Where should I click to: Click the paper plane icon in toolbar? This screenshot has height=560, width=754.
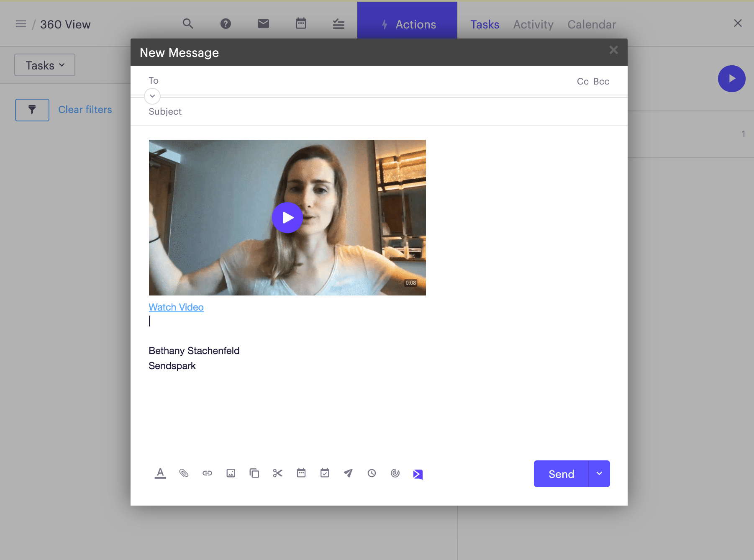348,473
